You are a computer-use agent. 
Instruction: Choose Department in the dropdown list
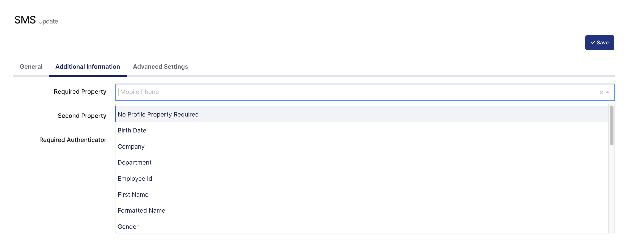click(362, 163)
